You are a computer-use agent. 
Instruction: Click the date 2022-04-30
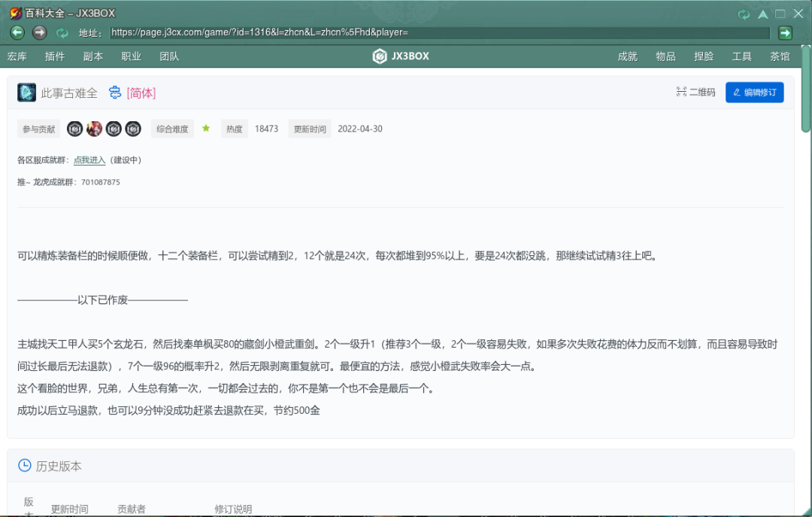(360, 129)
